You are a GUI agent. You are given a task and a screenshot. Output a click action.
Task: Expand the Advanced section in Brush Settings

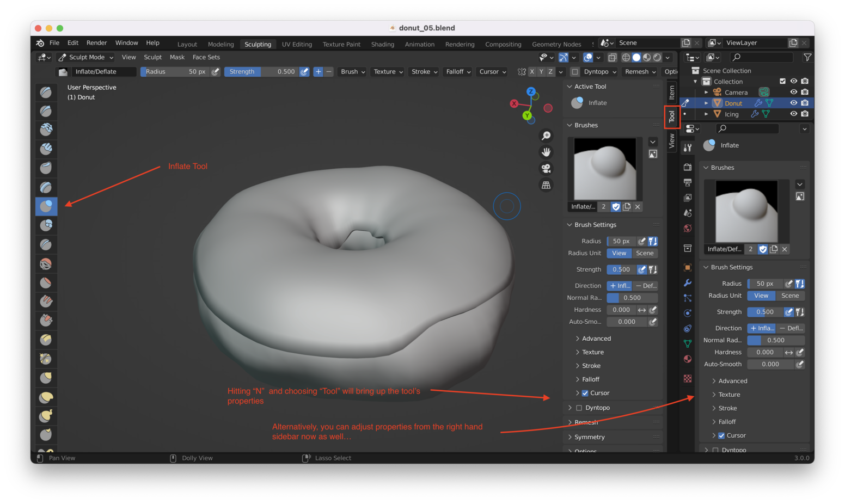(x=593, y=338)
